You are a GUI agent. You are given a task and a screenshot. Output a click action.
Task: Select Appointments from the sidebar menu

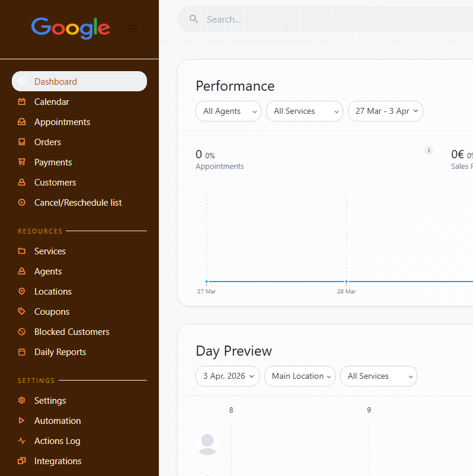(x=62, y=122)
